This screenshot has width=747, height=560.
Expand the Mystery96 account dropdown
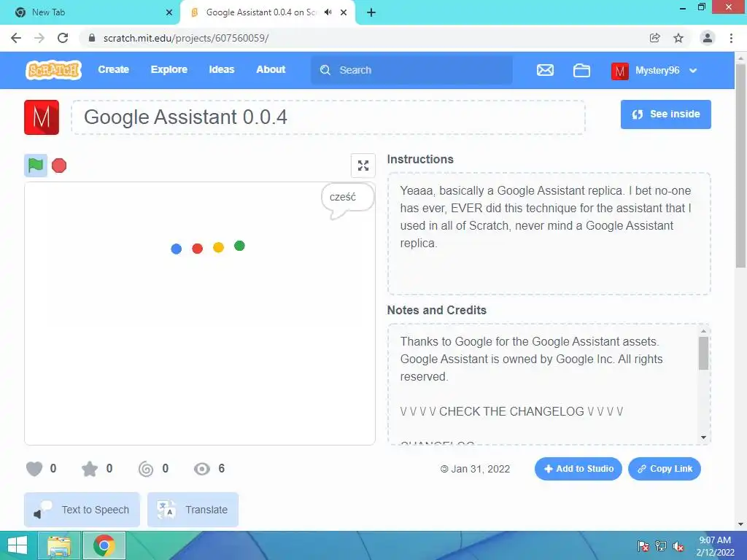tap(693, 71)
